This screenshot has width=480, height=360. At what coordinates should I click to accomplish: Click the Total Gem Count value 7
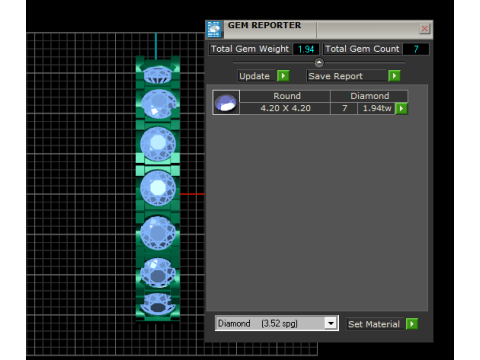point(416,49)
